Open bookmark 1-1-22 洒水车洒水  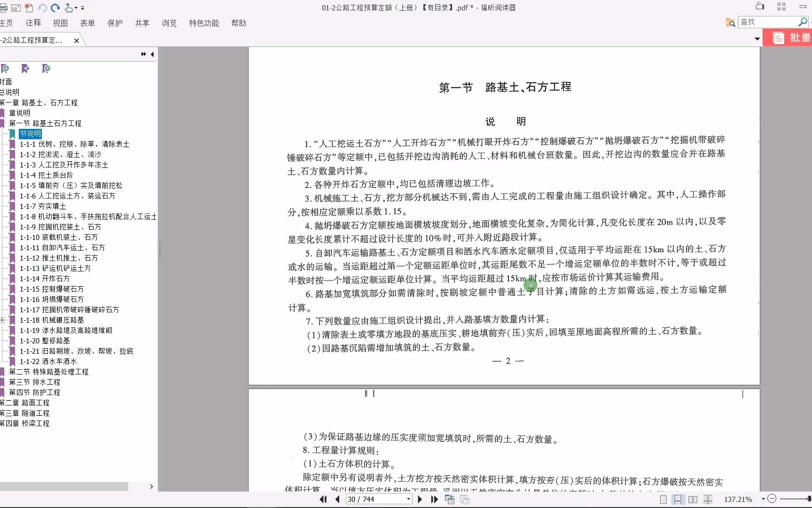pyautogui.click(x=48, y=361)
